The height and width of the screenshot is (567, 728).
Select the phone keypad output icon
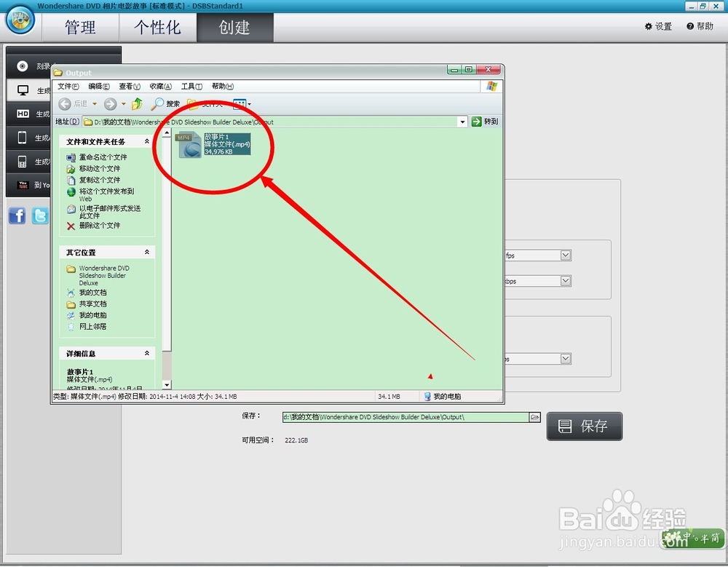(x=23, y=161)
